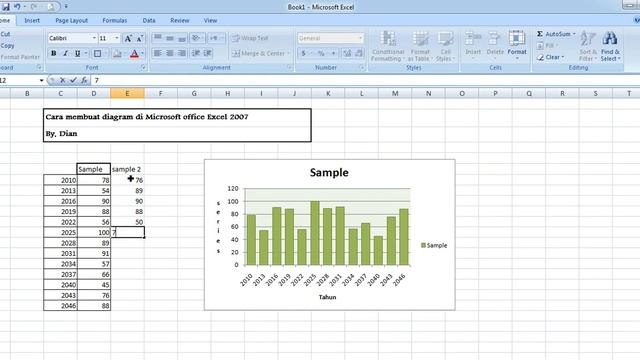This screenshot has width=640, height=360.
Task: Toggle Italic formatting
Action: pyautogui.click(x=65, y=53)
